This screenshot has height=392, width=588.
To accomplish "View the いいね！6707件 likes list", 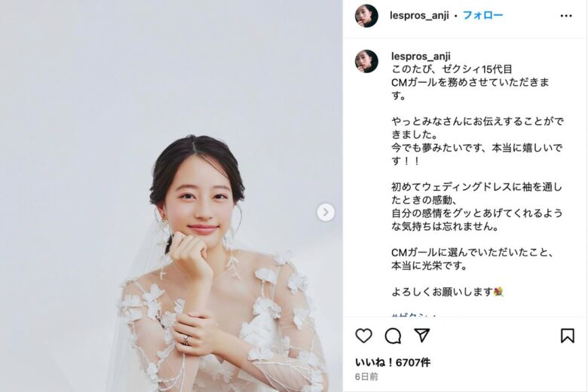I will 393,363.
